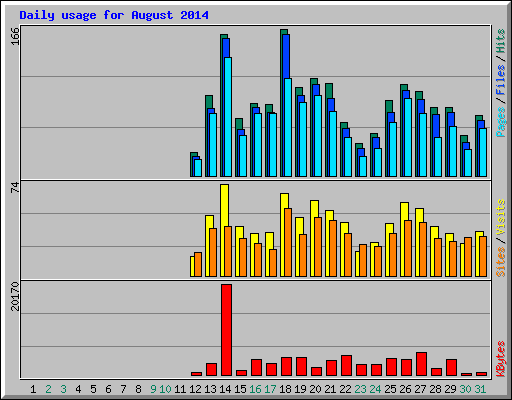Click the 'KBytes' legend label
Image resolution: width=512 pixels, height=400 pixels.
click(x=500, y=359)
